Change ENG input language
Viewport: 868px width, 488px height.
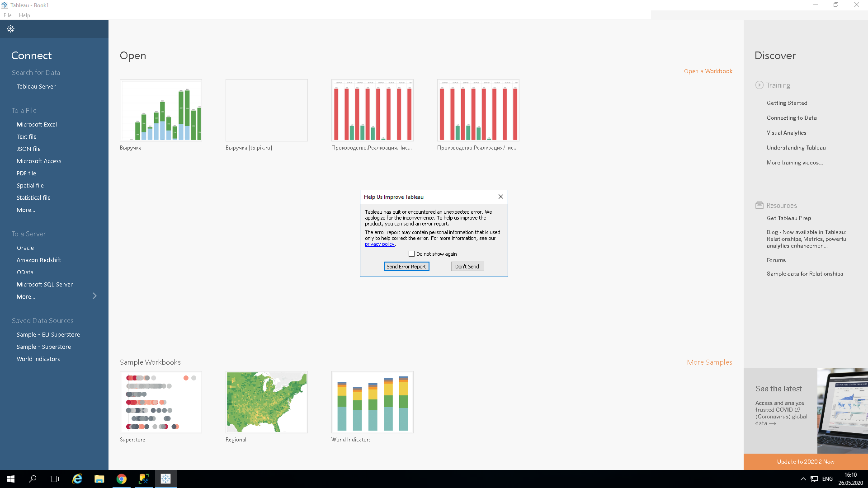point(827,479)
